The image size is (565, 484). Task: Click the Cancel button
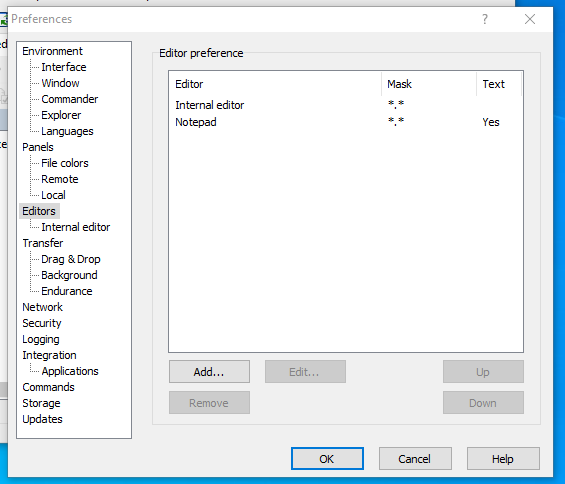click(x=415, y=459)
